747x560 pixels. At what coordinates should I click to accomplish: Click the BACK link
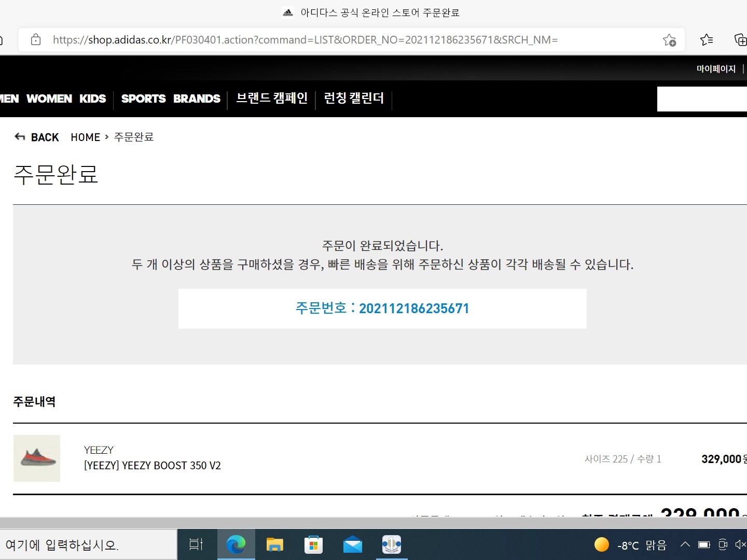(45, 137)
